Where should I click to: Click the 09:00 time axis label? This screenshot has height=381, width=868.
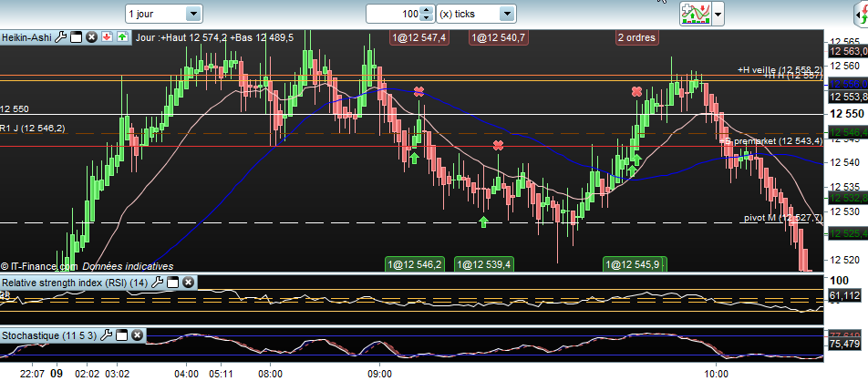[x=379, y=373]
